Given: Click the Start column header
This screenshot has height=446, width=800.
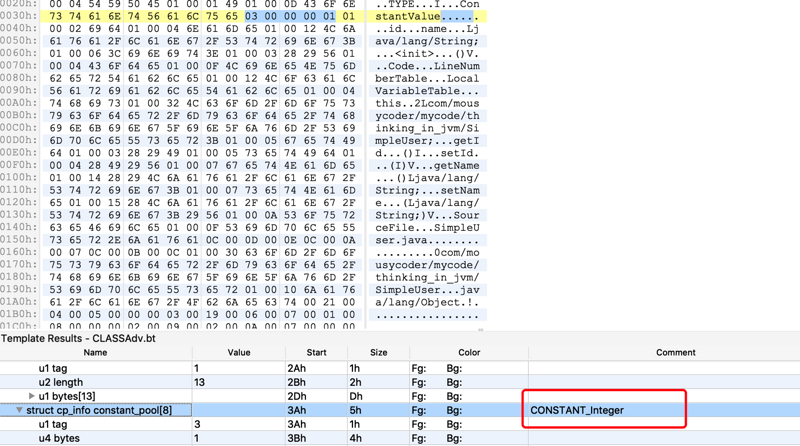Looking at the screenshot, I should 316,353.
